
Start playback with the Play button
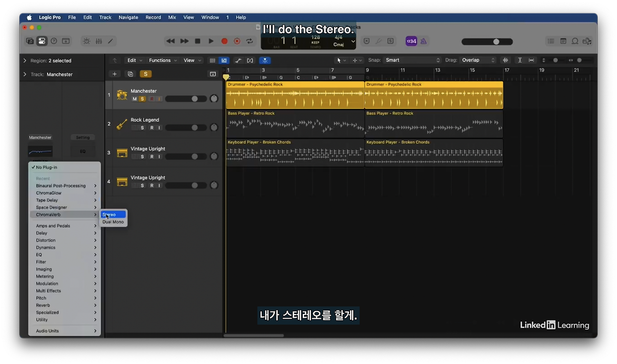[x=211, y=41]
